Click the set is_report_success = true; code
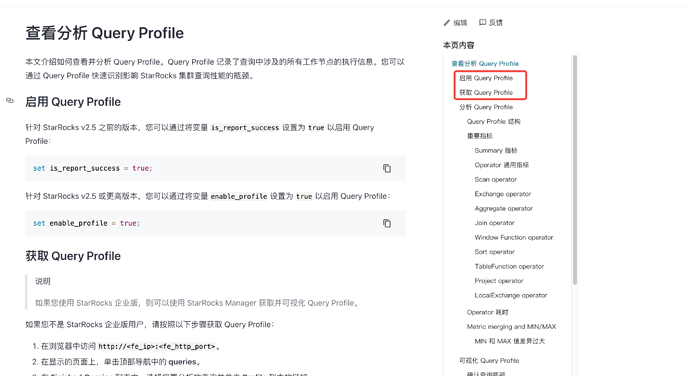This screenshot has height=376, width=690. pos(92,169)
